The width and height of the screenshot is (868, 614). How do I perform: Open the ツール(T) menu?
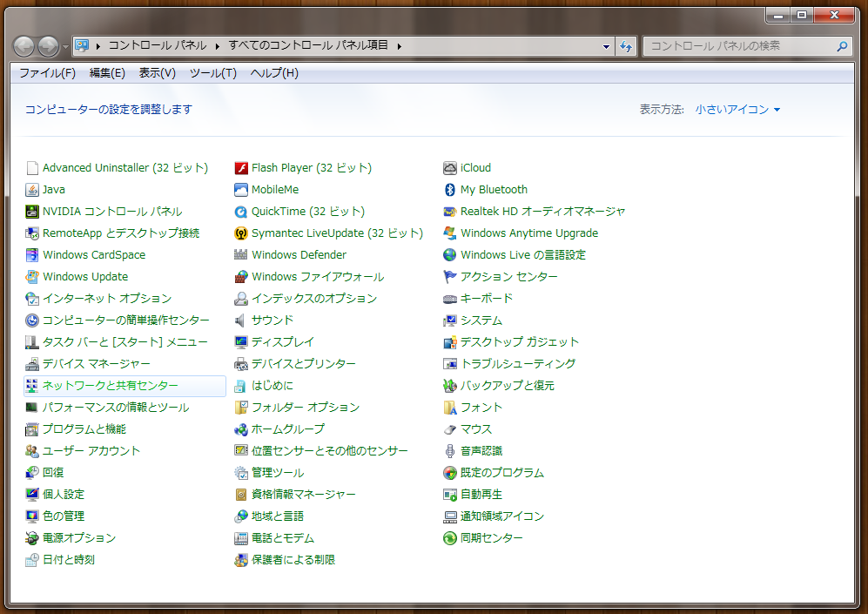coord(213,73)
